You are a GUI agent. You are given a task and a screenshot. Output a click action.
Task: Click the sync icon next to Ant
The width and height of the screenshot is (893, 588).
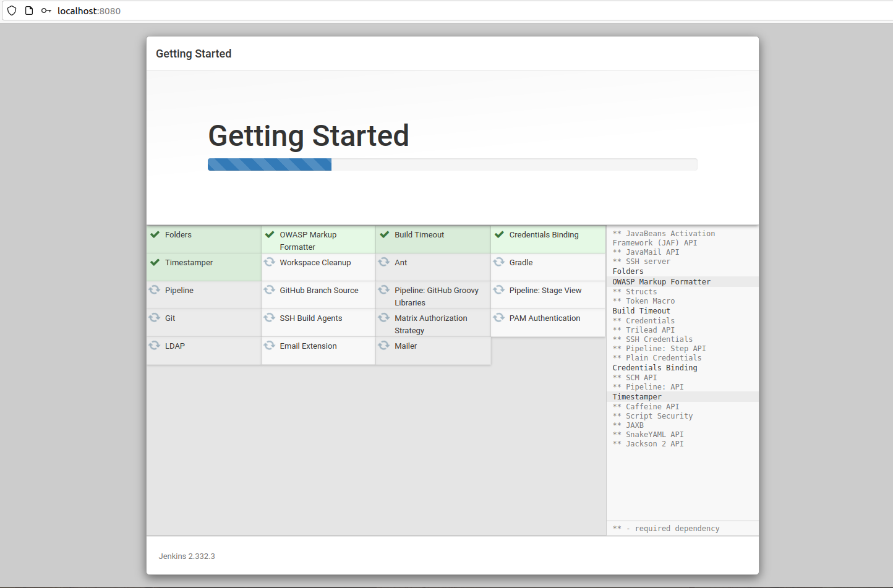click(384, 262)
